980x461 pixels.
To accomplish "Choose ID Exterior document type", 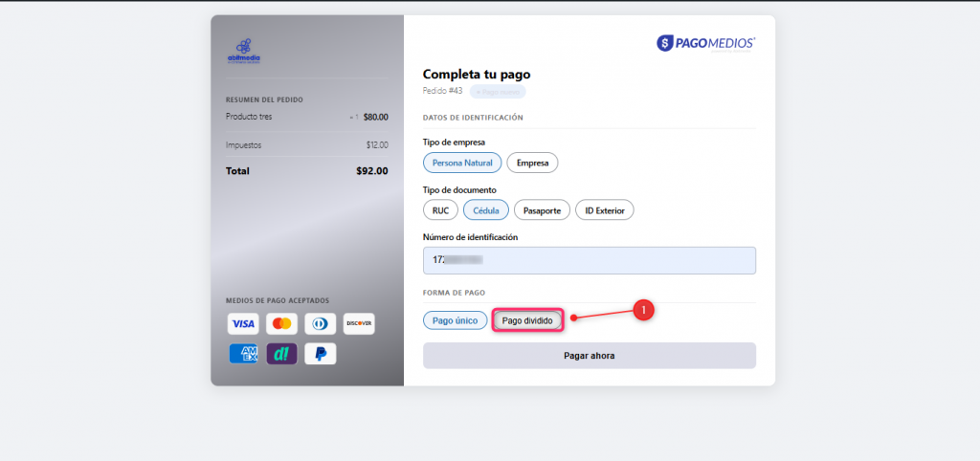I will (605, 209).
